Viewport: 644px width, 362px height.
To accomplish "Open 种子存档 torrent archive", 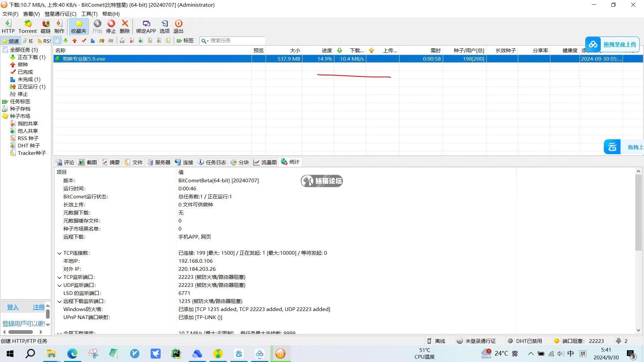I will coord(20,109).
